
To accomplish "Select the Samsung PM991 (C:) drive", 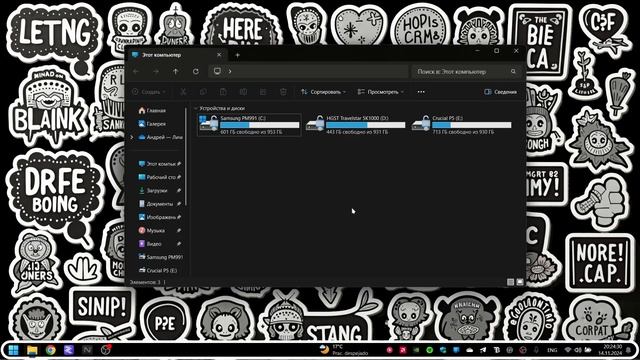I will (x=249, y=124).
